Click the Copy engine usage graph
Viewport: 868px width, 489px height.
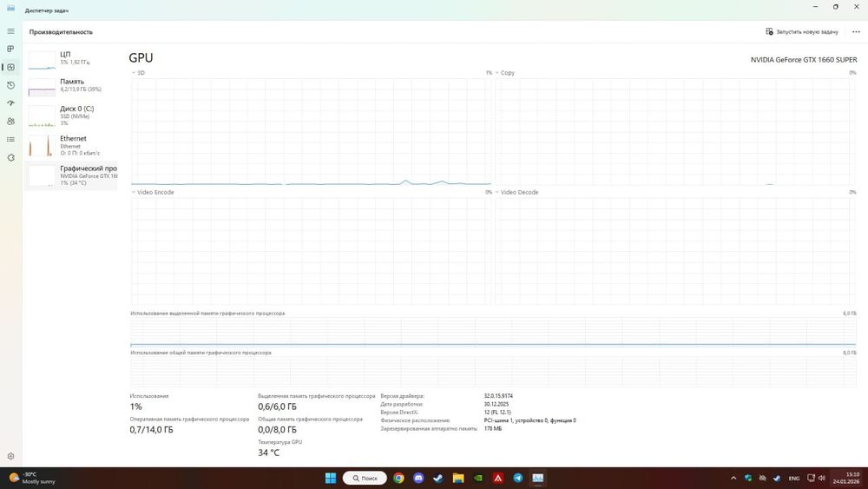[x=675, y=132]
